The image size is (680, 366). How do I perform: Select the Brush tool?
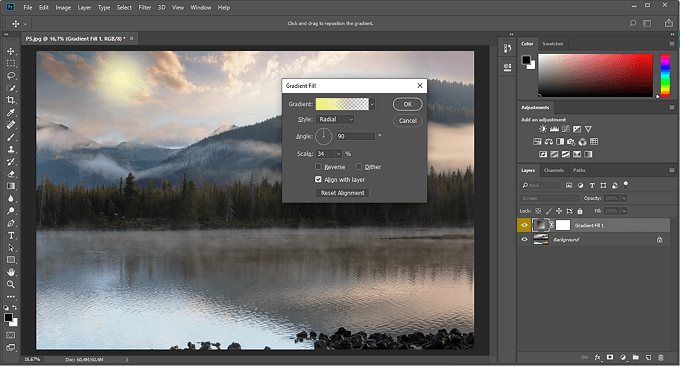click(x=11, y=137)
